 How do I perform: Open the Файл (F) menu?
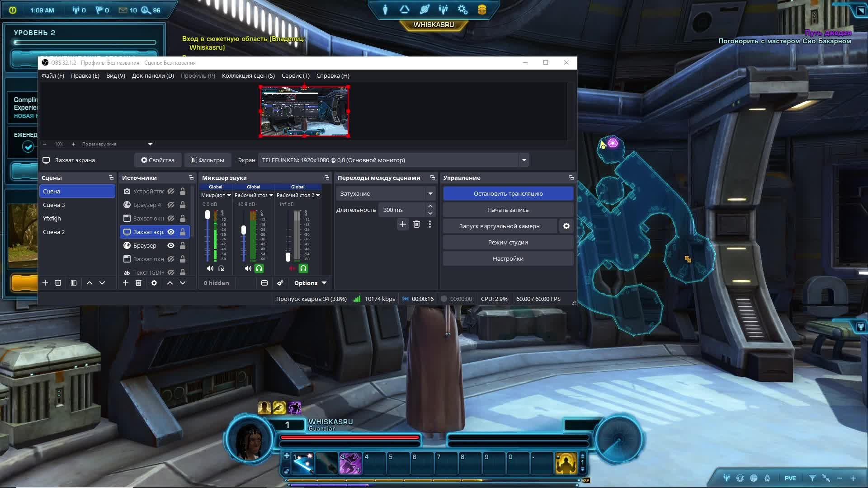[53, 75]
